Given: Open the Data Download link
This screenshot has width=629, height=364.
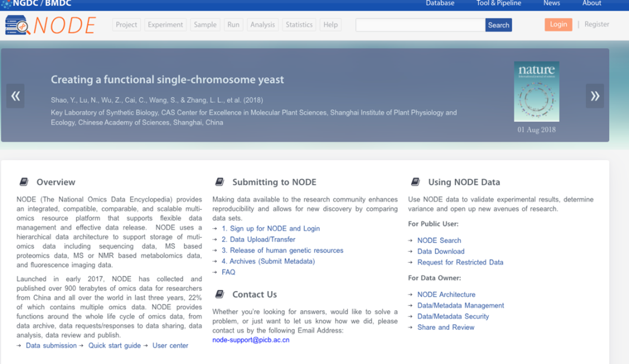Looking at the screenshot, I should point(441,251).
